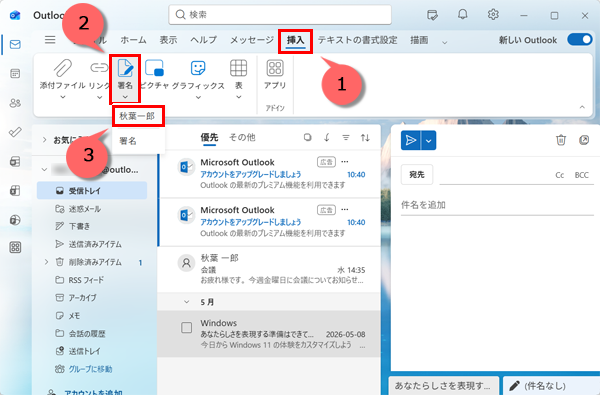Click the jump-to down arrow icon in list header
The image size is (600, 395).
pyautogui.click(x=326, y=137)
